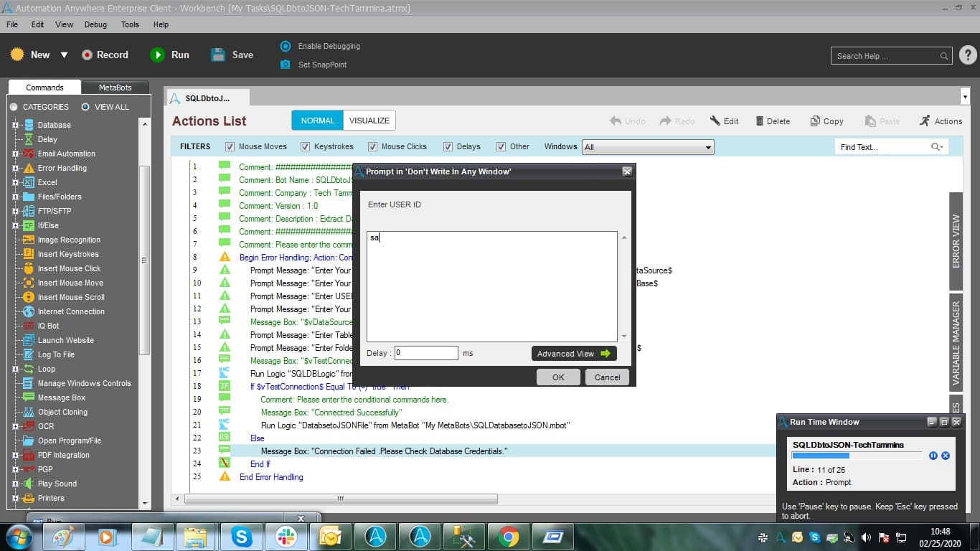Click the Advanced View button
Image resolution: width=980 pixels, height=551 pixels.
coord(574,353)
